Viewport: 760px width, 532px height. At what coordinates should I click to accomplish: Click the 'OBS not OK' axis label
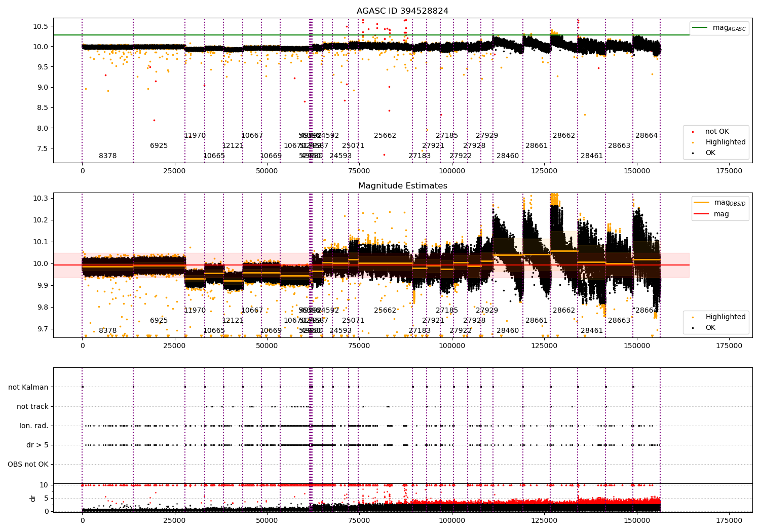coord(28,465)
